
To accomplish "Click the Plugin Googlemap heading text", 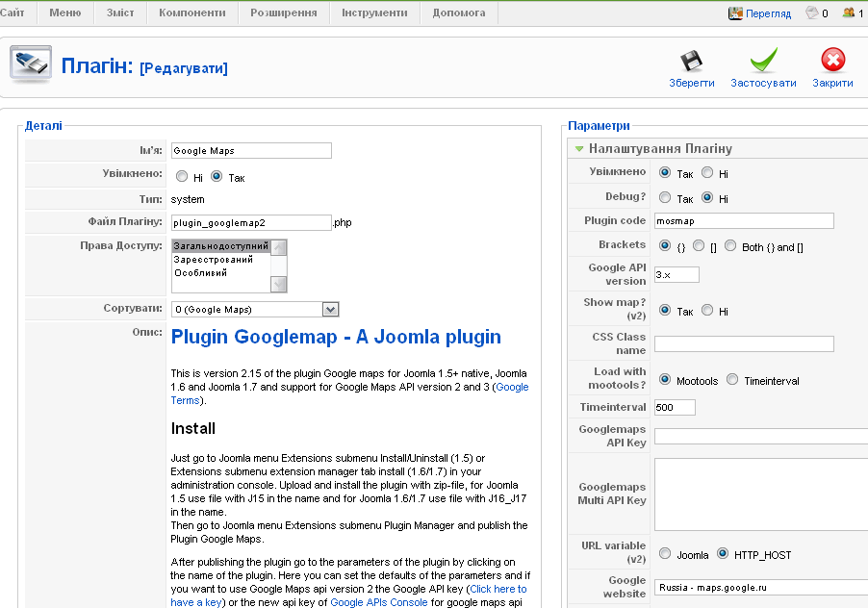I will pos(336,337).
